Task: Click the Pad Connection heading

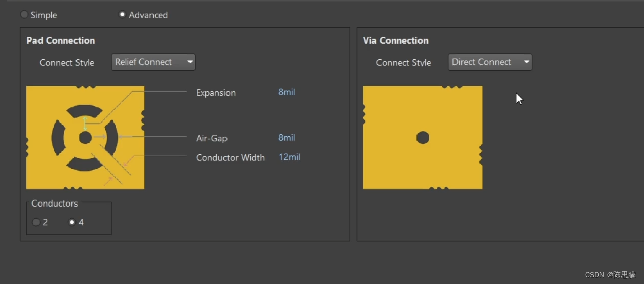Action: tap(61, 40)
